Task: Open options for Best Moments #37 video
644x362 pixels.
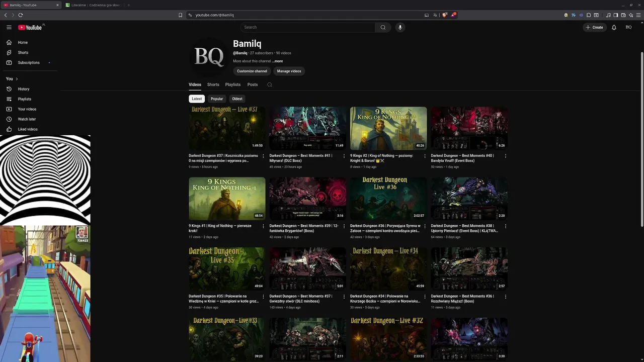Action: click(x=344, y=297)
